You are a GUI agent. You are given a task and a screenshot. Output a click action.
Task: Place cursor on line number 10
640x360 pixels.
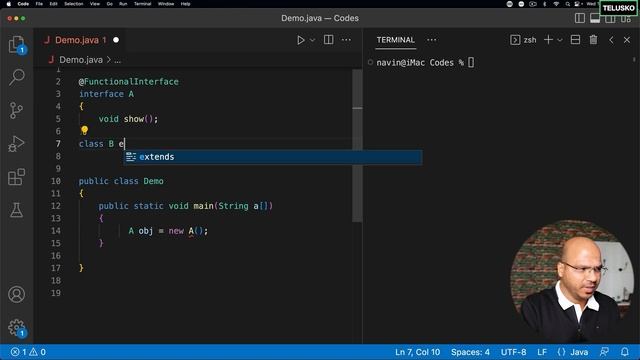click(56, 181)
